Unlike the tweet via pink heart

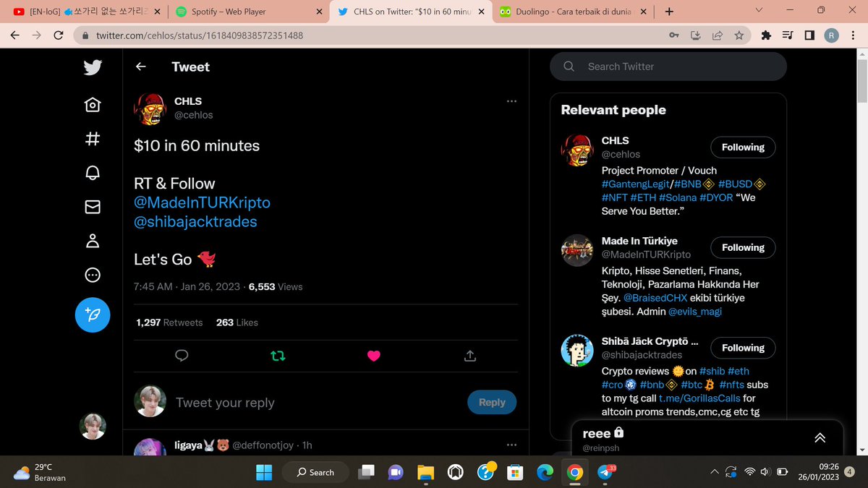pos(374,356)
